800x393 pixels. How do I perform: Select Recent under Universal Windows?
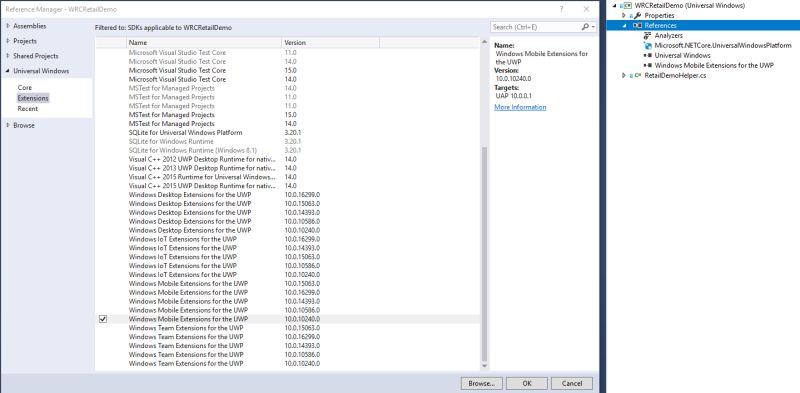28,109
